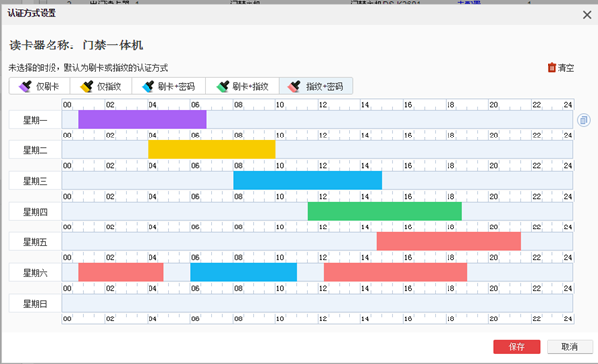Screen dimensions: 598x364
Task: Click the empty 星期日 timeline row
Action: click(x=317, y=303)
